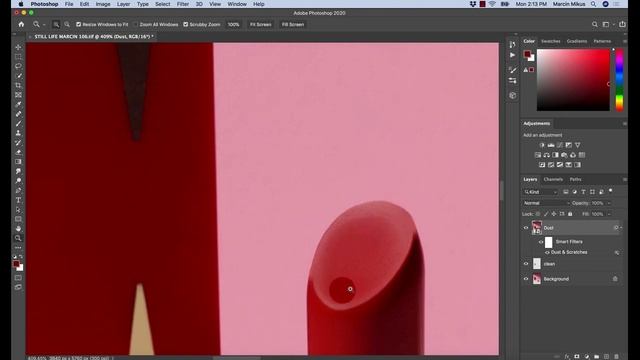Switch to the Paths tab
The height and width of the screenshot is (360, 640).
(576, 180)
